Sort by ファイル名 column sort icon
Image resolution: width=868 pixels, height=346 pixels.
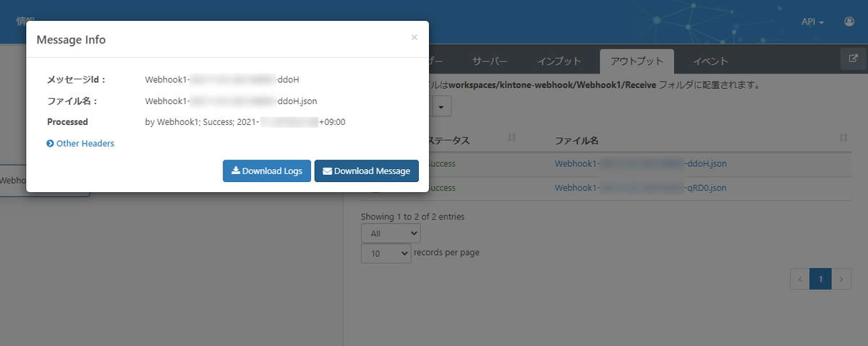pos(843,137)
